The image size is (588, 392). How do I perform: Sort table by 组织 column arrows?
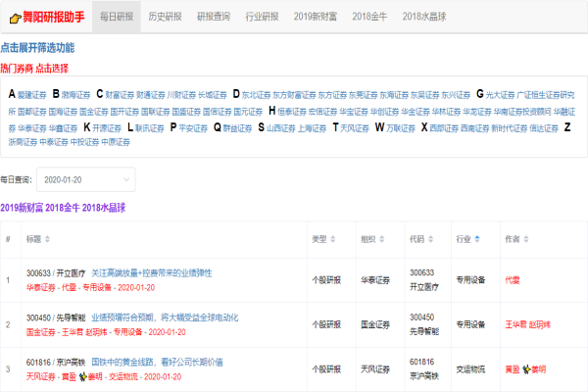click(x=382, y=239)
